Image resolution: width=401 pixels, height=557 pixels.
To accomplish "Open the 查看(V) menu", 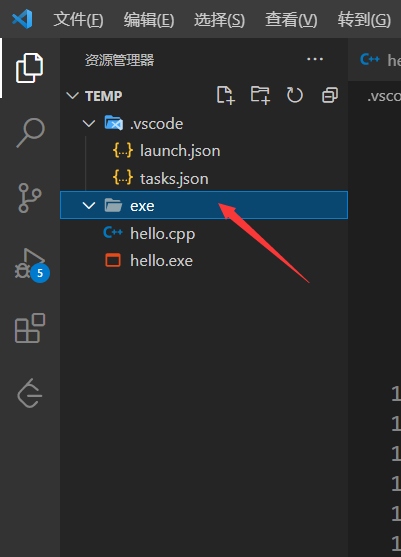I will pyautogui.click(x=291, y=19).
